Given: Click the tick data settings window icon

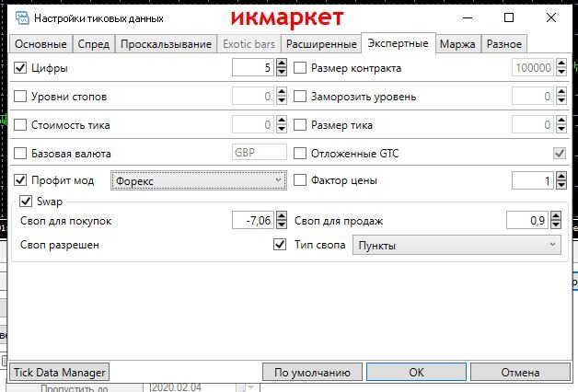Looking at the screenshot, I should (22, 17).
